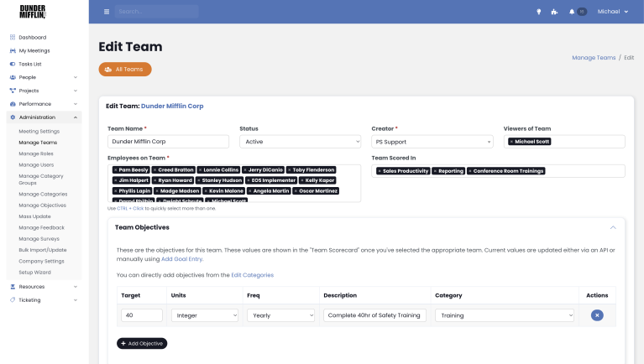
Task: Click the puzzle piece integrations icon
Action: [554, 12]
